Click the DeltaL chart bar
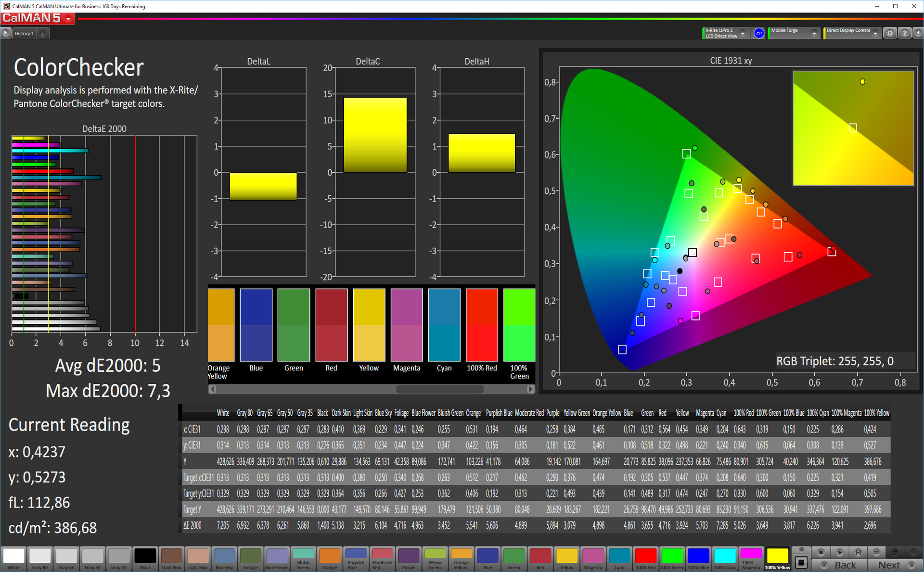The height and width of the screenshot is (572, 924). (x=263, y=186)
